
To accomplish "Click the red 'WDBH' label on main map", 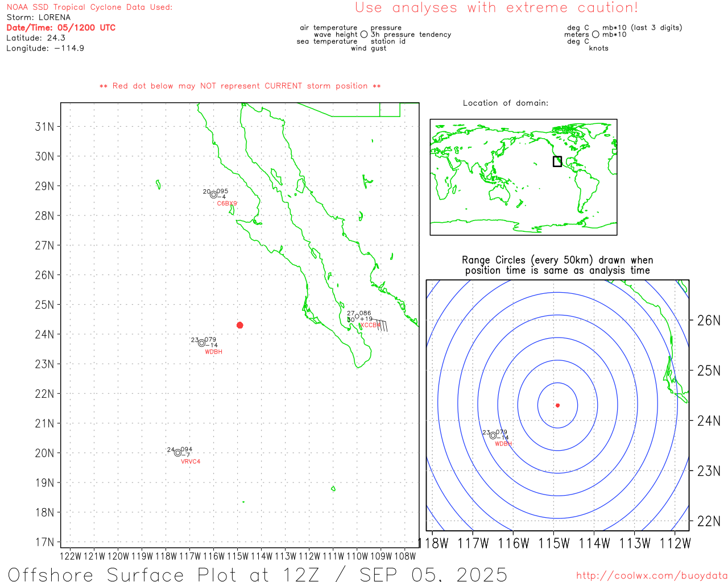I will 213,352.
